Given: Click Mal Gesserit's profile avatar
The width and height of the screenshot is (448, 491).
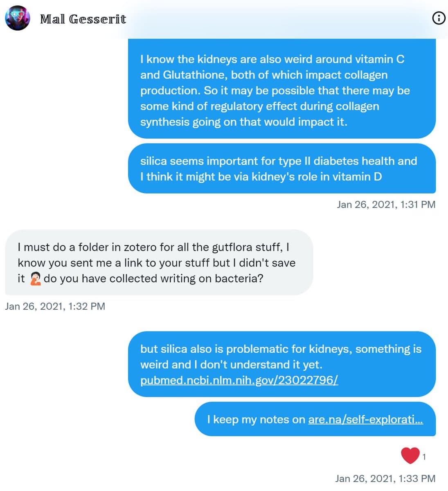Looking at the screenshot, I should (x=18, y=18).
